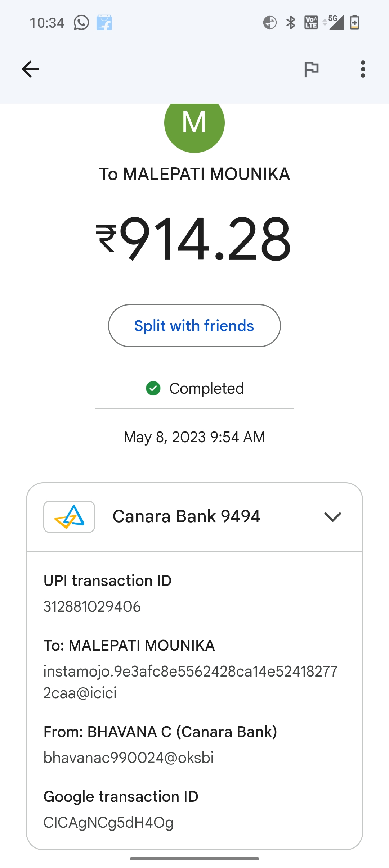This screenshot has height=868, width=389.
Task: Tap the Google transaction ID value
Action: tap(108, 823)
